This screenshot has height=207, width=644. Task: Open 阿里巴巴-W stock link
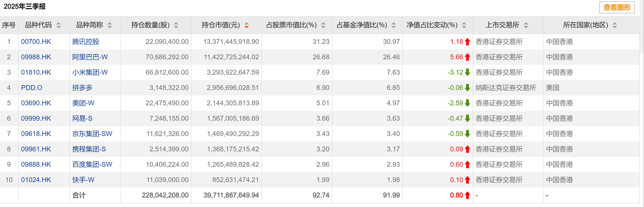tap(90, 57)
